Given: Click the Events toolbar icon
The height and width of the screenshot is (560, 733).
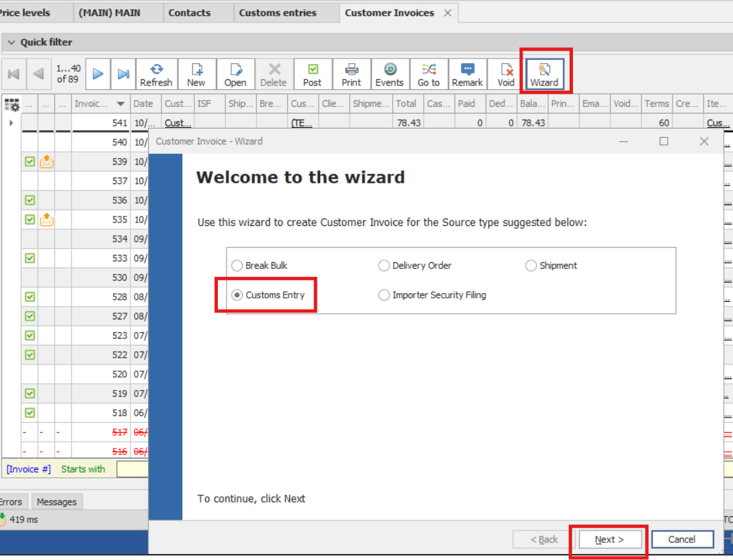Looking at the screenshot, I should (x=389, y=74).
